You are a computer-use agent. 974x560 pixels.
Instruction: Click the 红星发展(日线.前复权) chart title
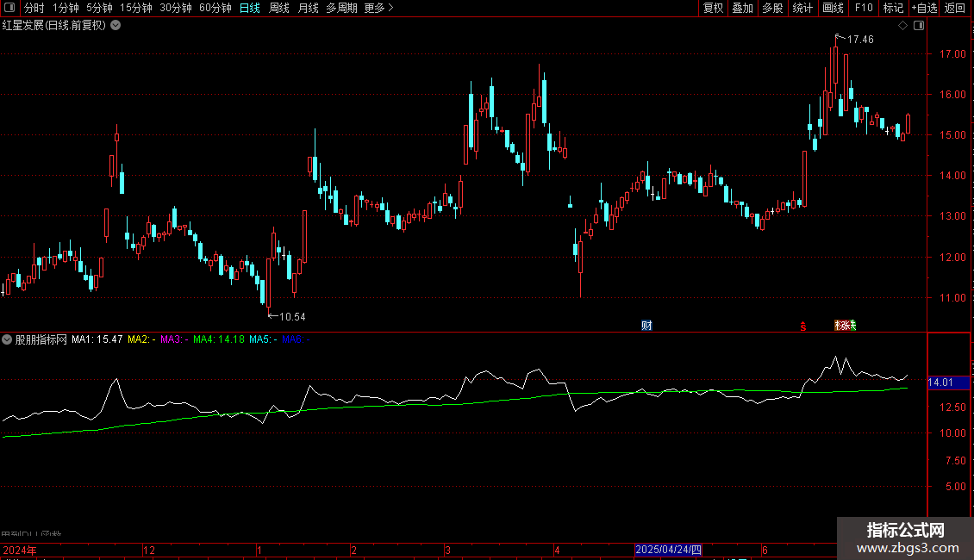tap(54, 25)
